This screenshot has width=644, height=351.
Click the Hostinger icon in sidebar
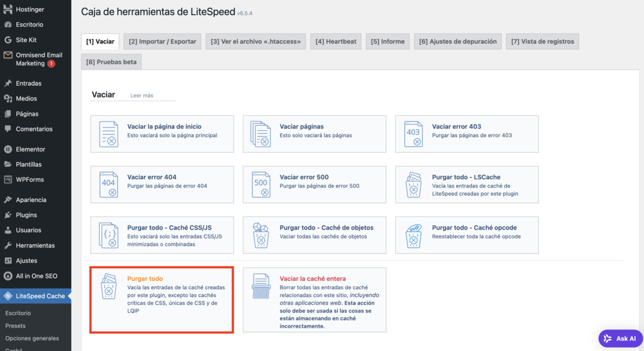8,9
